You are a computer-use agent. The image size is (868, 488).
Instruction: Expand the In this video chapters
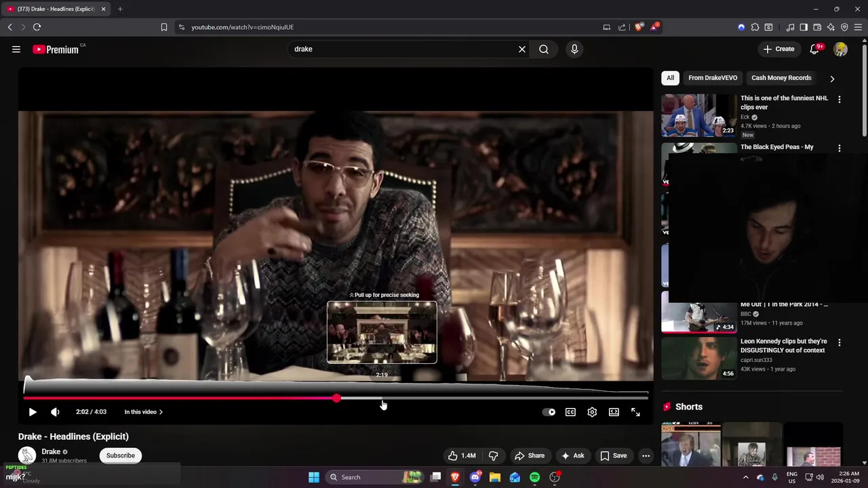(143, 411)
